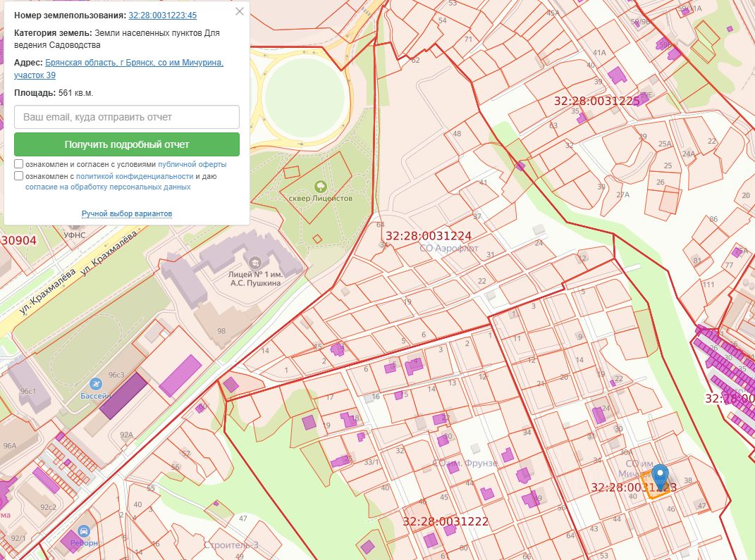This screenshot has height=560, width=755.
Task: Click building number 98 label
Action: pyautogui.click(x=221, y=331)
